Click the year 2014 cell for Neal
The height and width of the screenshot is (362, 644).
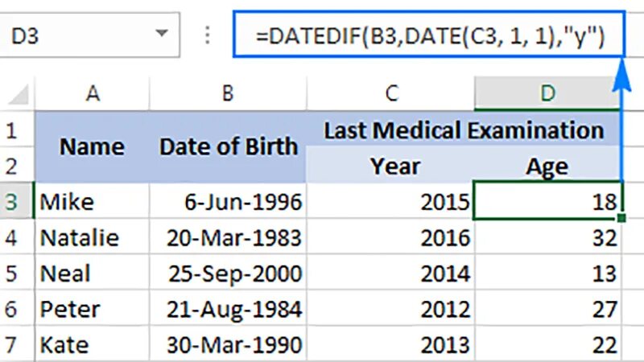[x=391, y=274]
